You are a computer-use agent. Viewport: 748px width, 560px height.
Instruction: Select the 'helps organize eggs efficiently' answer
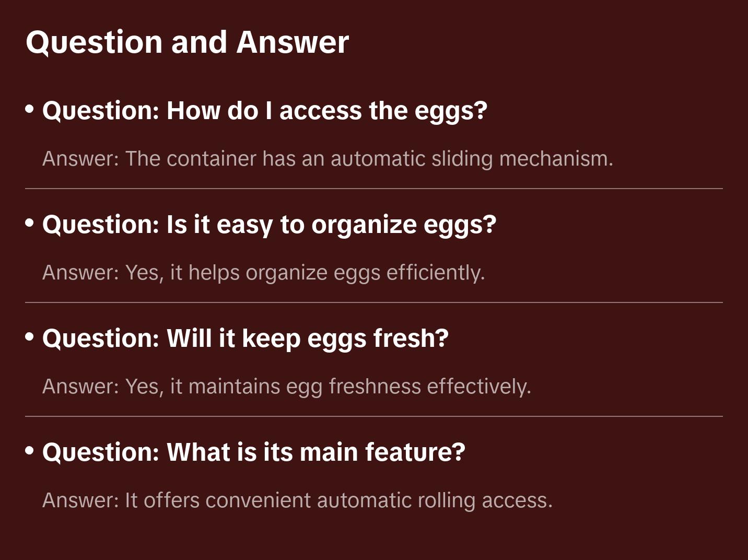click(x=263, y=273)
